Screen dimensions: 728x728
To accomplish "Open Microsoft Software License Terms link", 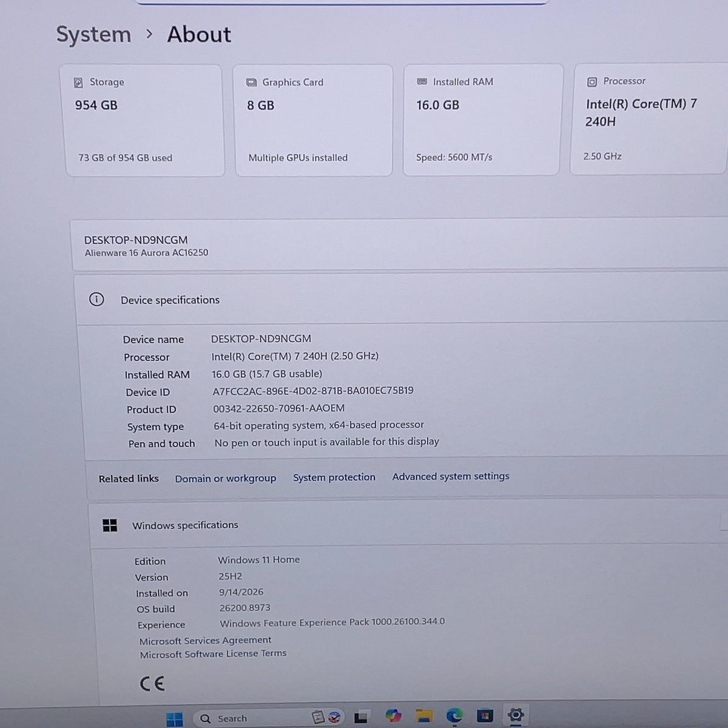I will [213, 654].
